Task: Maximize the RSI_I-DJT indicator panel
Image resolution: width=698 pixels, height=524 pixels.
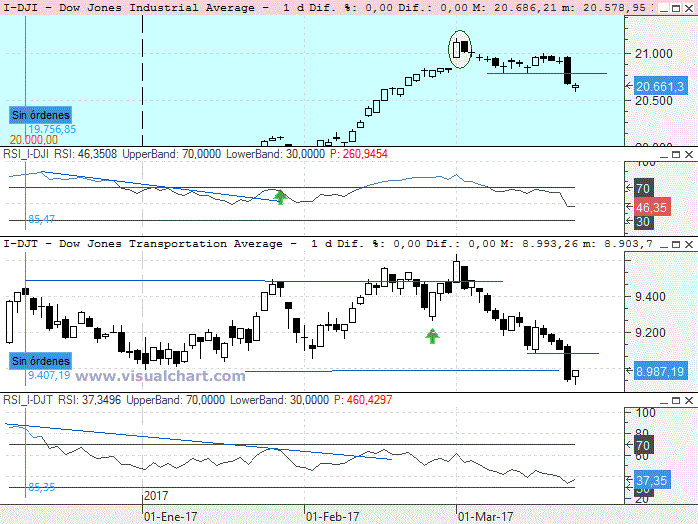Action: point(676,400)
